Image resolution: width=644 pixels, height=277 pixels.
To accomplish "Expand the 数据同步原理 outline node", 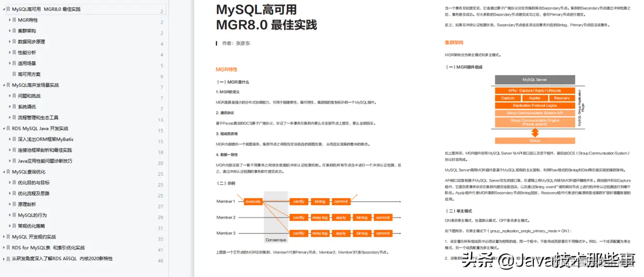I will coord(9,42).
